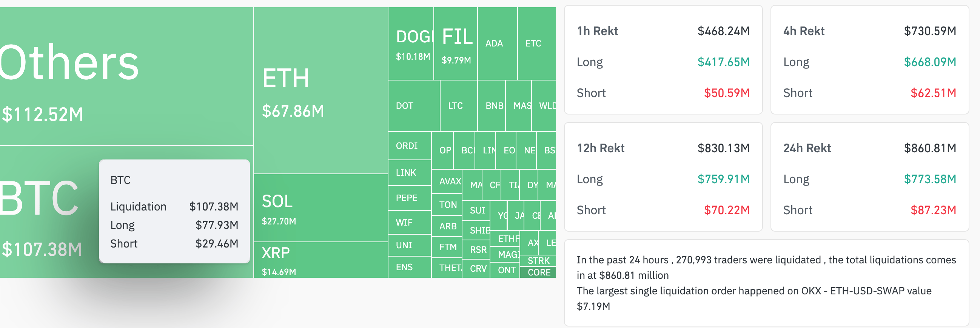Image resolution: width=980 pixels, height=328 pixels.
Task: Click the ORDI tile
Action: click(x=409, y=146)
